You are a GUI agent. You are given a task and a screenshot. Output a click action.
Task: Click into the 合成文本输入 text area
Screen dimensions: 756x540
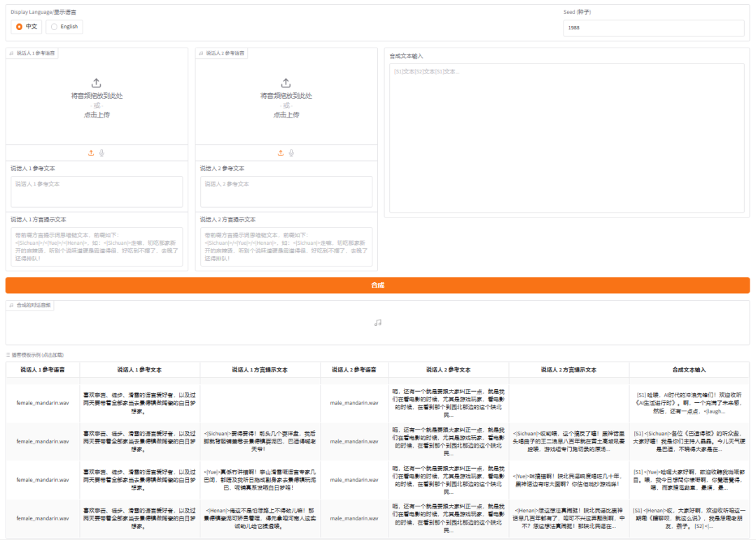point(567,138)
